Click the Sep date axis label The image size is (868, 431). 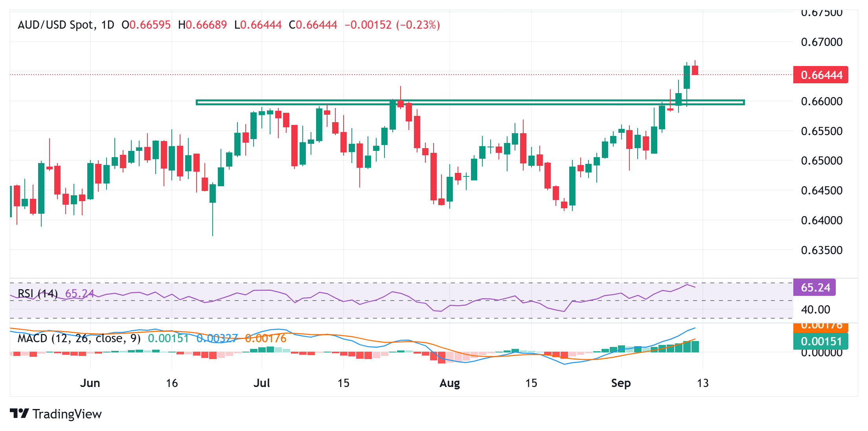point(621,383)
